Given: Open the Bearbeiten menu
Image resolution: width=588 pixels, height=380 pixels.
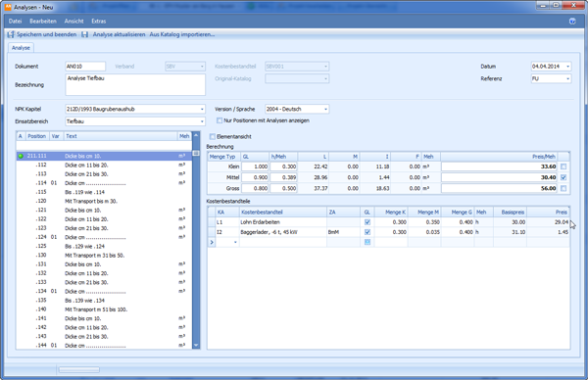Looking at the screenshot, I should coord(43,22).
